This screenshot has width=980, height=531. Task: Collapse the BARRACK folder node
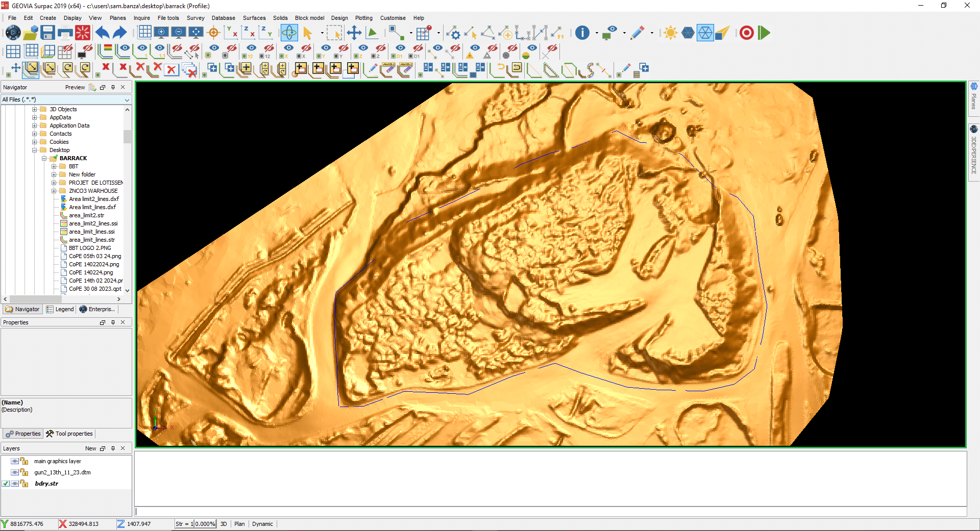(x=44, y=158)
